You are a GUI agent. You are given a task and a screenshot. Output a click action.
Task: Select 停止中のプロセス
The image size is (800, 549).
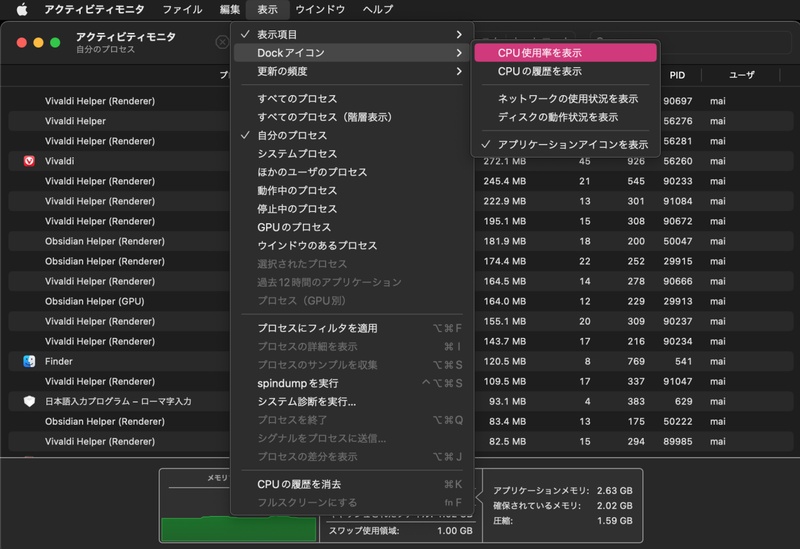point(352,209)
